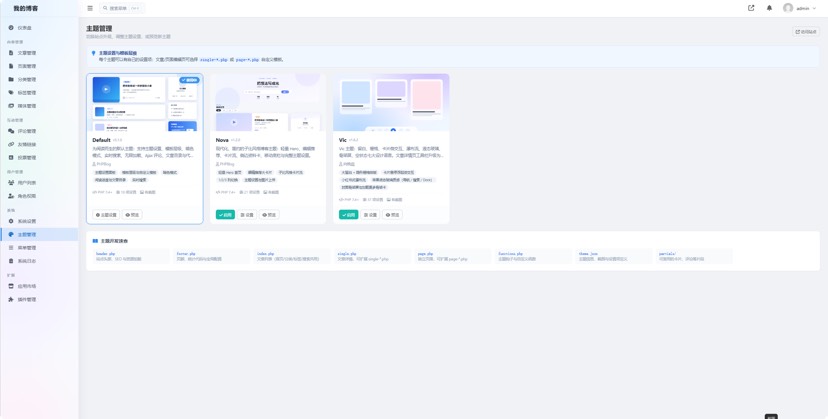Click the open-site external link icon in header
Image resolution: width=828 pixels, height=419 pixels.
pyautogui.click(x=751, y=8)
